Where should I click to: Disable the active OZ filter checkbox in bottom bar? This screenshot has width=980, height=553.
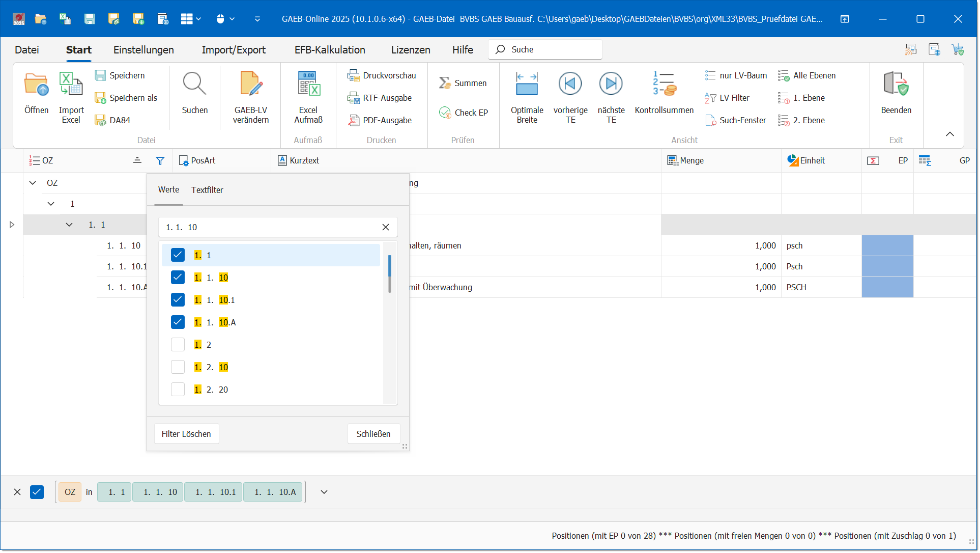37,492
